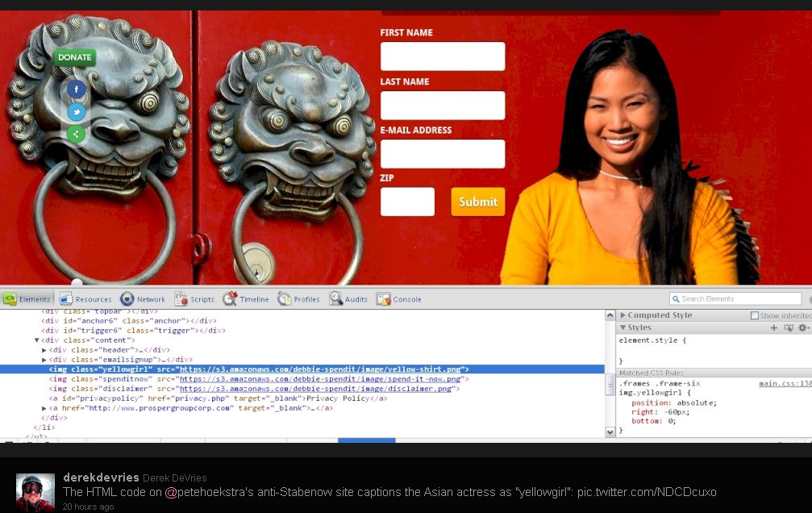Image resolution: width=812 pixels, height=513 pixels.
Task: Click the orange Submit button
Action: click(478, 202)
